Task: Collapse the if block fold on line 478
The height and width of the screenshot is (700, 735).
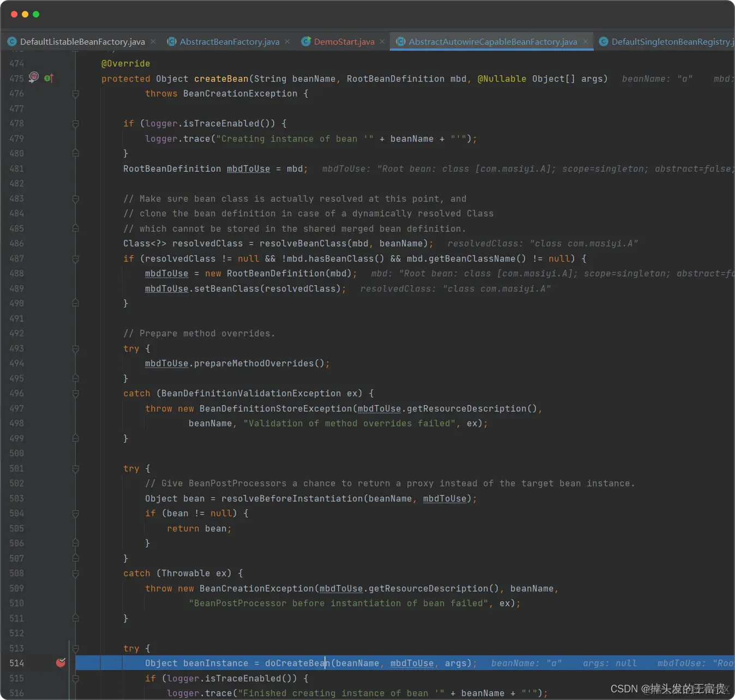Action: (76, 124)
